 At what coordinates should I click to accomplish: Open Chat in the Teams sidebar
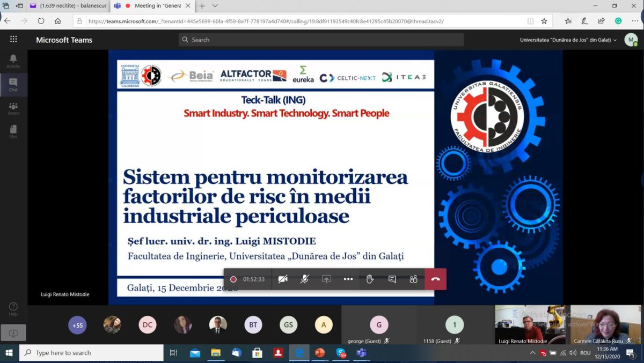(x=13, y=85)
